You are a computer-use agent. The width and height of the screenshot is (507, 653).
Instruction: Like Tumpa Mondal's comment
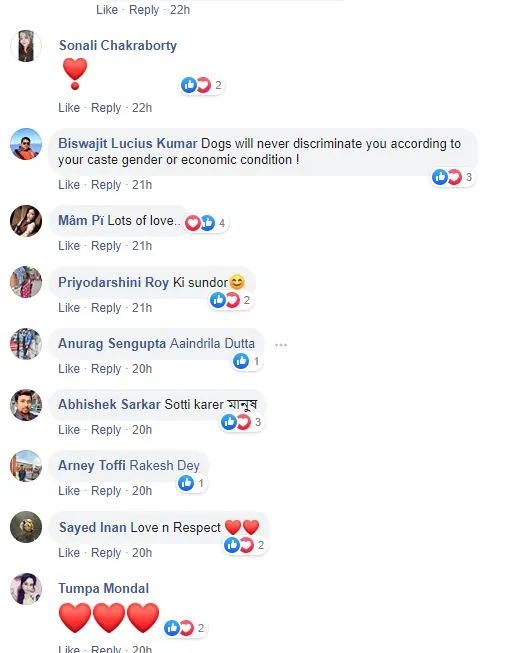point(69,648)
